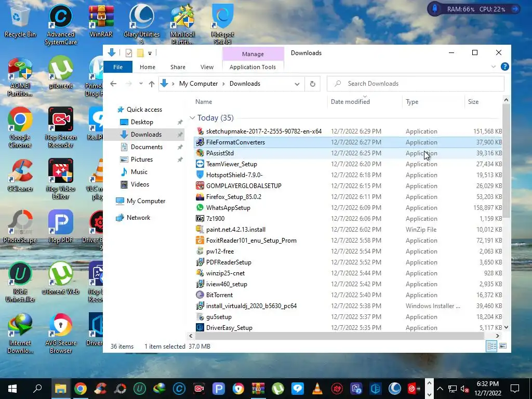Viewport: 532px width, 399px height.
Task: Open the Explorer help icon
Action: 504,67
